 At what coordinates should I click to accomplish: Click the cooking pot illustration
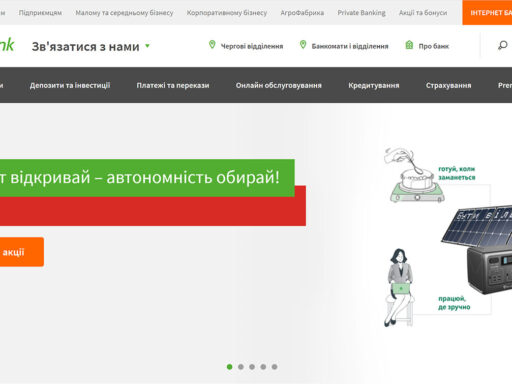(414, 175)
